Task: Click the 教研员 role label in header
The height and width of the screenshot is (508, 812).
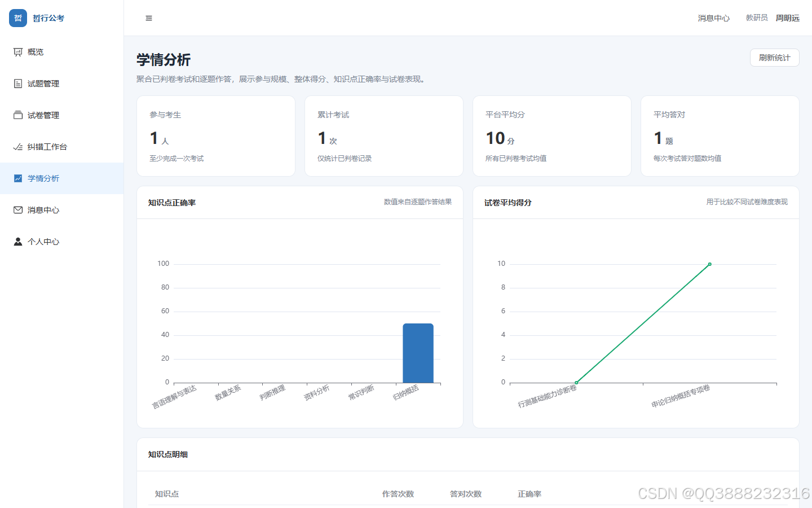Action: 757,18
